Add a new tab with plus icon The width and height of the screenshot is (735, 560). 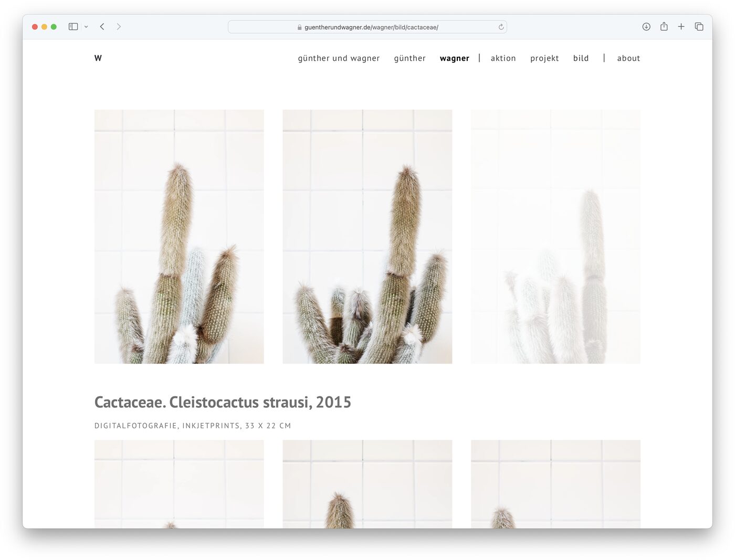pos(681,27)
